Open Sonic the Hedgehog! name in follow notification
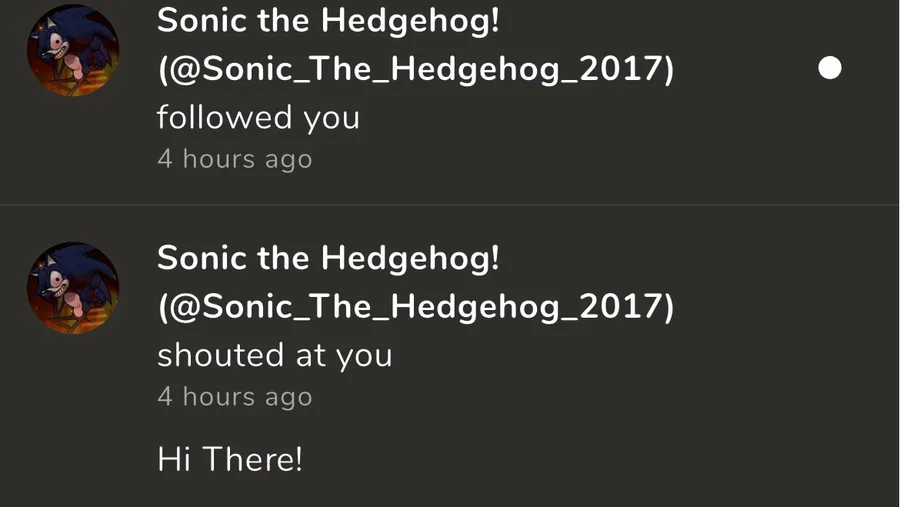900x507 pixels. [x=328, y=20]
